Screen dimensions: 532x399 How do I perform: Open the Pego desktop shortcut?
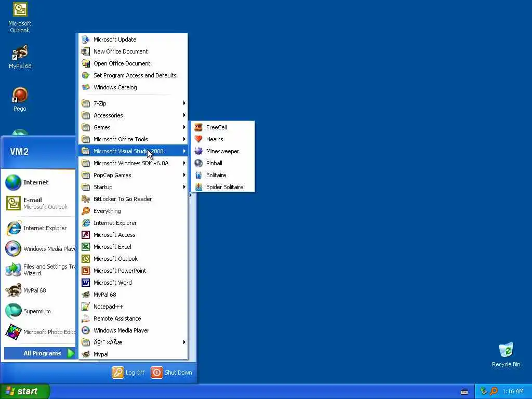click(x=20, y=99)
